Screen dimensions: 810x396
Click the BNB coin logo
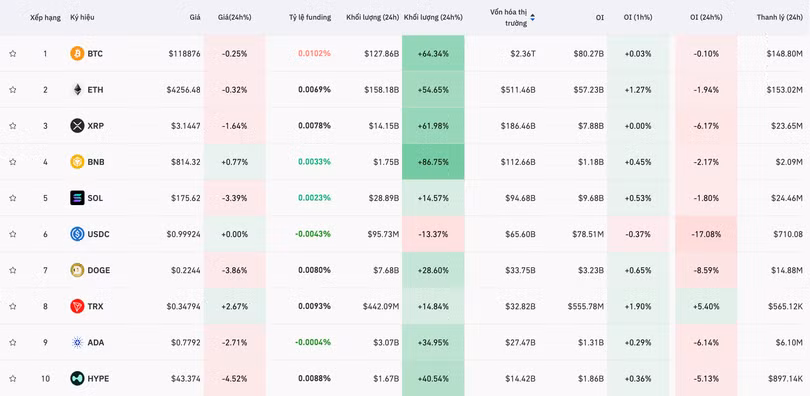coord(77,162)
